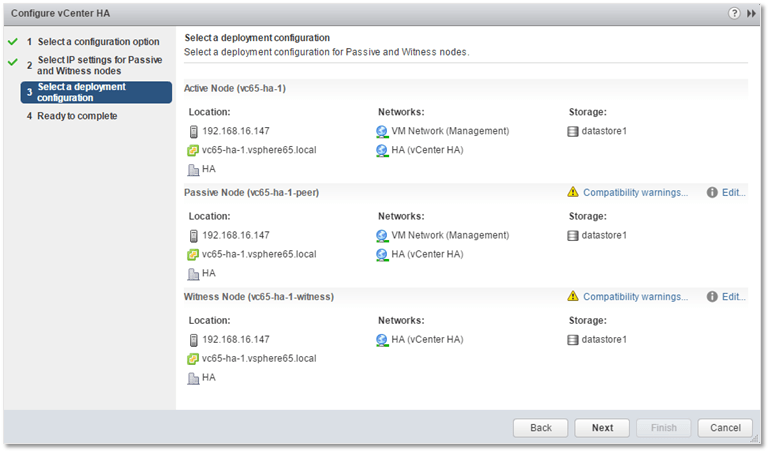The height and width of the screenshot is (453, 770).
Task: Click VM Network (Management) text under Active Node
Action: (x=450, y=131)
